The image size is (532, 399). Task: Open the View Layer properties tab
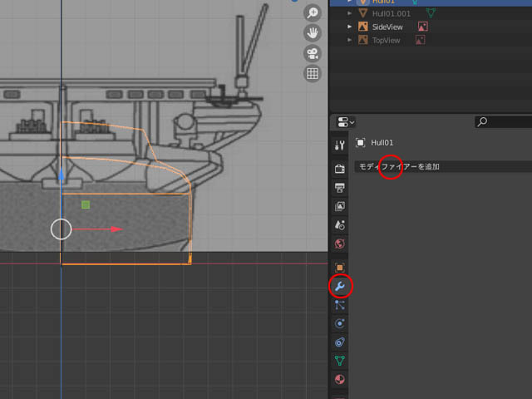340,206
